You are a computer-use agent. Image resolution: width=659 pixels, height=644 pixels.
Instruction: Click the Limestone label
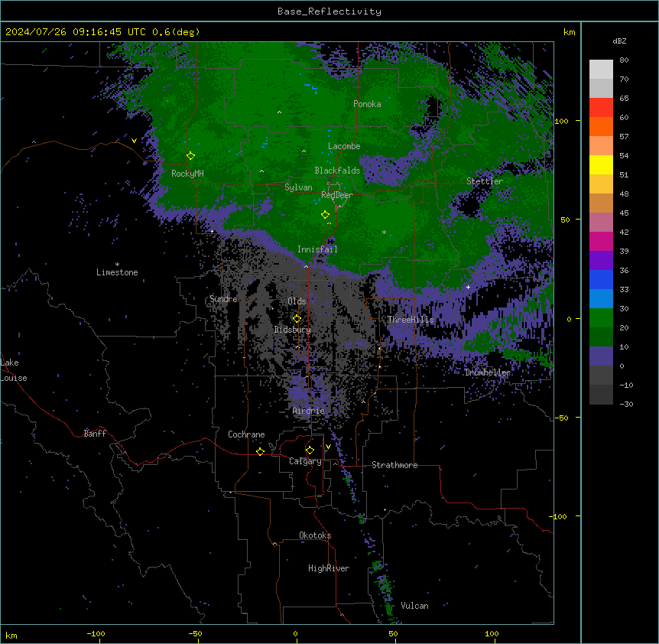[x=117, y=272]
